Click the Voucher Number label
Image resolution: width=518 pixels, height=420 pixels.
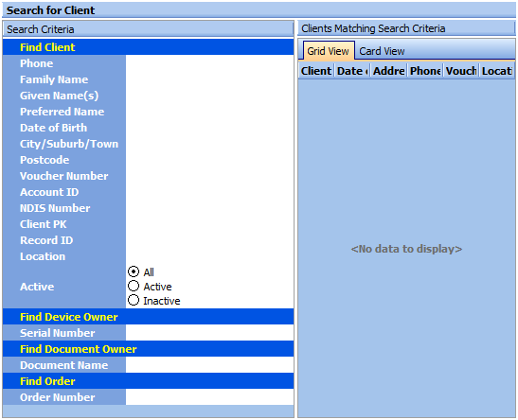[64, 176]
